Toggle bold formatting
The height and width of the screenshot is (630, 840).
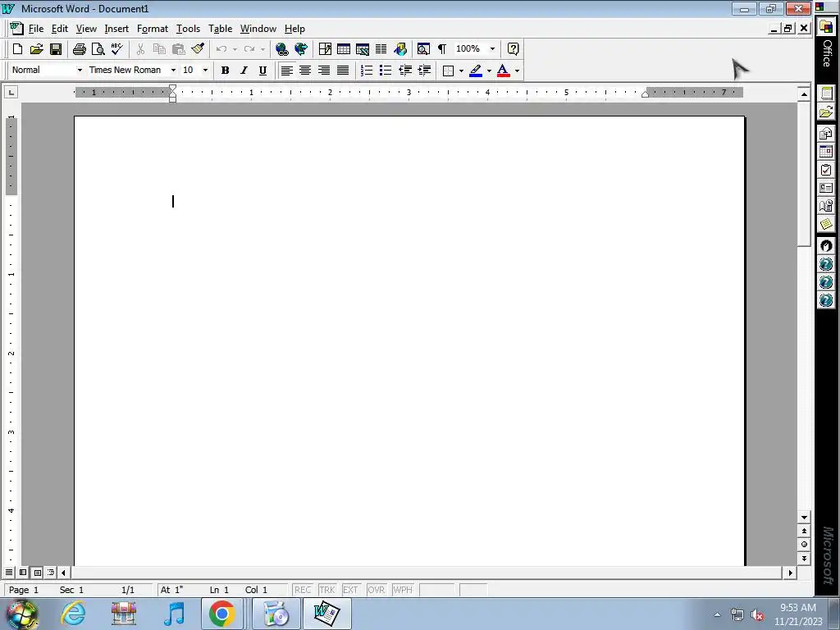click(x=225, y=71)
